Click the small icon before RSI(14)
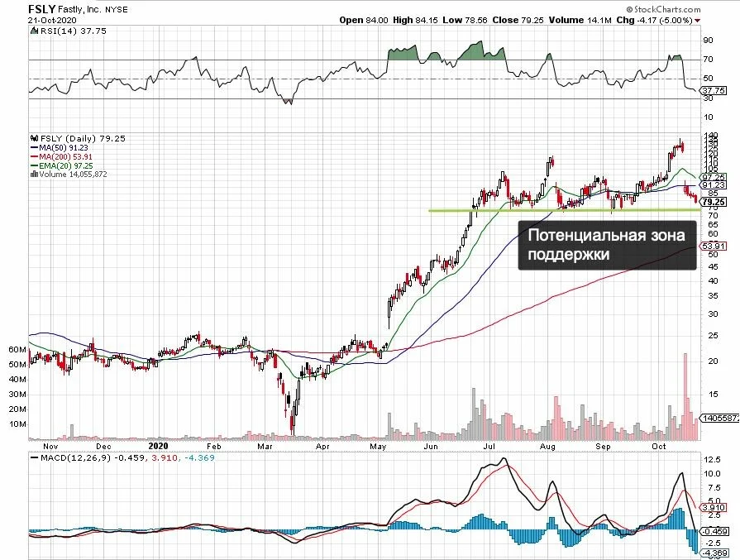The height and width of the screenshot is (560, 740). tap(34, 31)
